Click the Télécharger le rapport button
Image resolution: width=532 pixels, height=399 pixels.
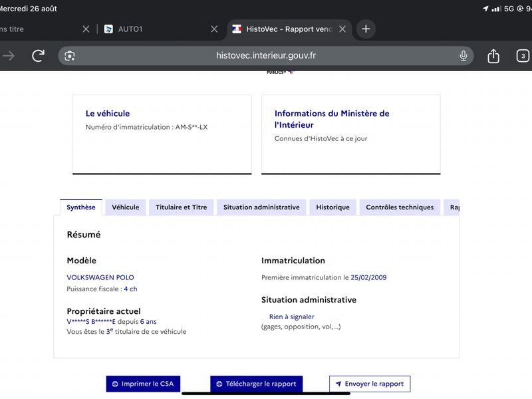pyautogui.click(x=257, y=384)
